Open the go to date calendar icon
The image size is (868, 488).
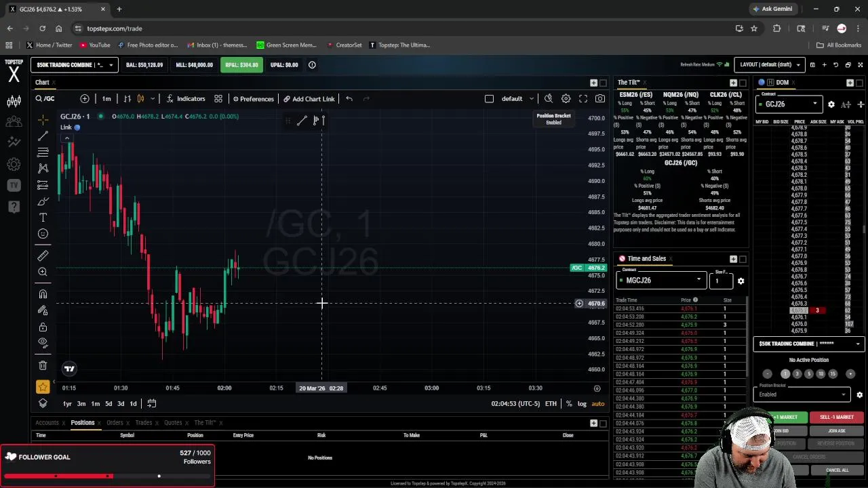[151, 404]
